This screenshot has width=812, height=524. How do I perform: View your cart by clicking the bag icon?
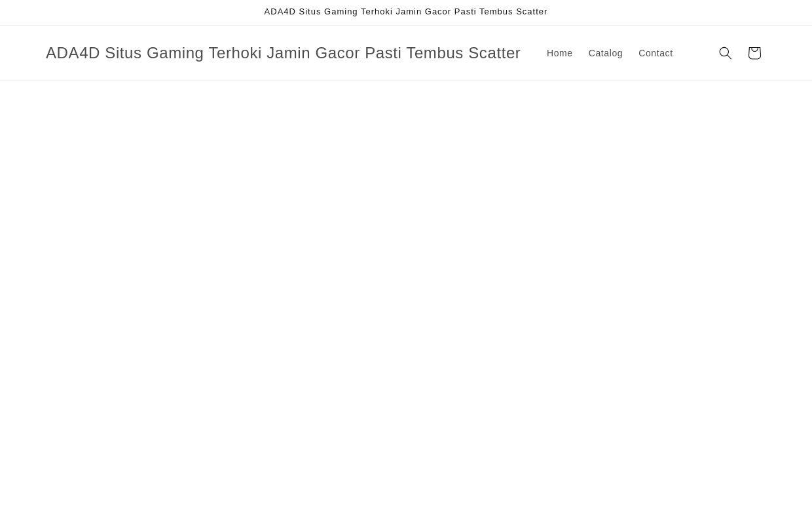coord(754,53)
